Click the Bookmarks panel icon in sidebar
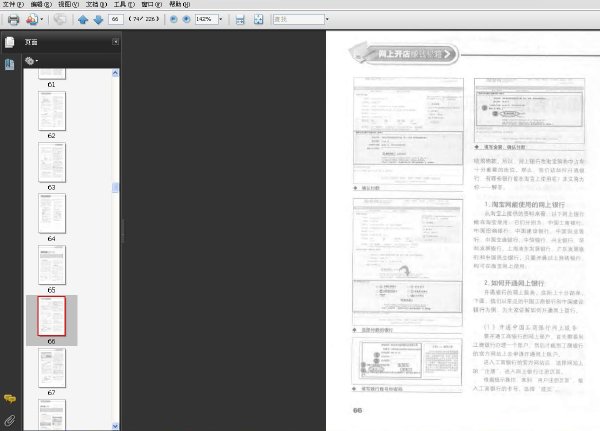 (x=10, y=64)
